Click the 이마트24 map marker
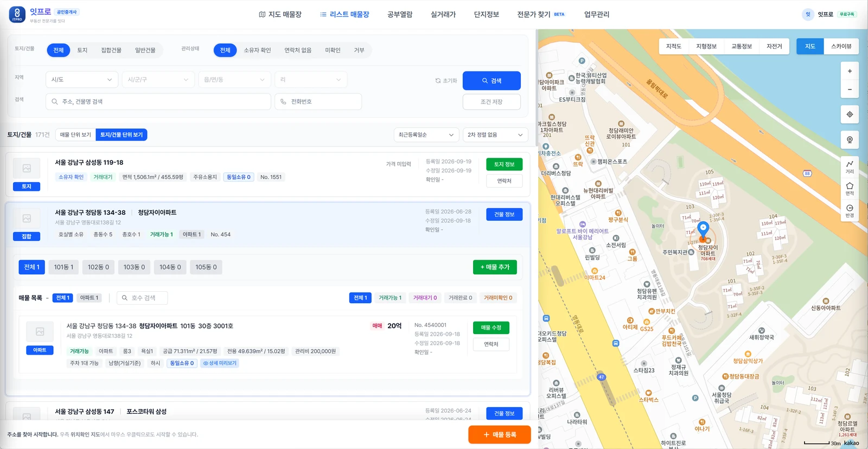The image size is (868, 449). 595,271
